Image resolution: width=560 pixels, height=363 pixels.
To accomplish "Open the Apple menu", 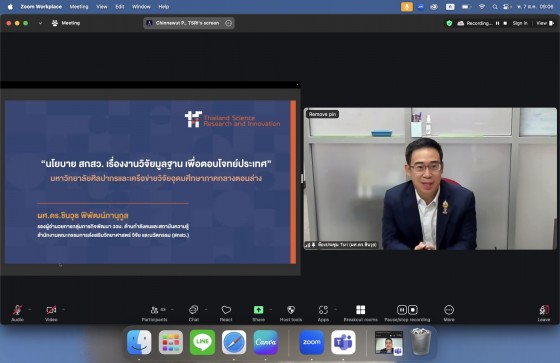I will (10, 6).
